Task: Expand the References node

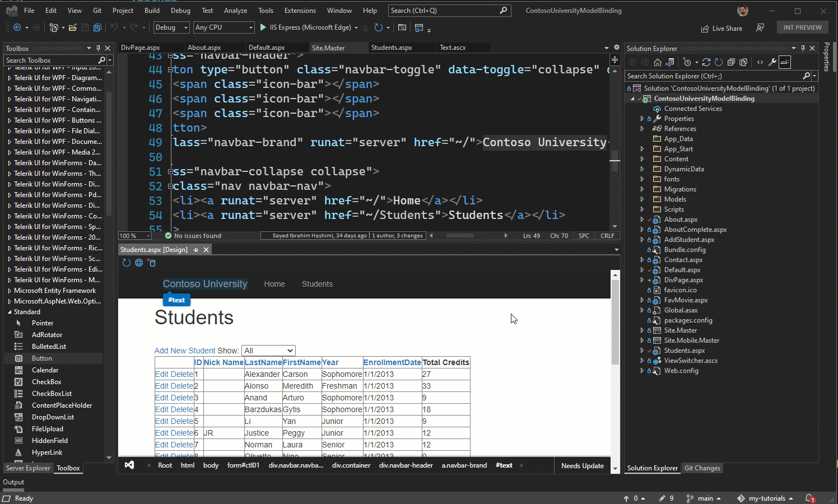Action: [642, 129]
